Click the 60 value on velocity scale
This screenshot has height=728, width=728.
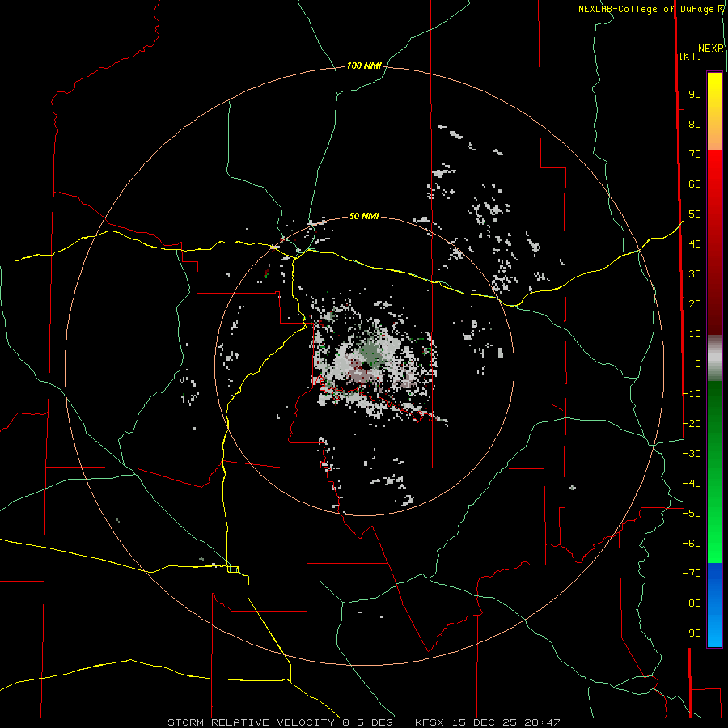pos(695,184)
